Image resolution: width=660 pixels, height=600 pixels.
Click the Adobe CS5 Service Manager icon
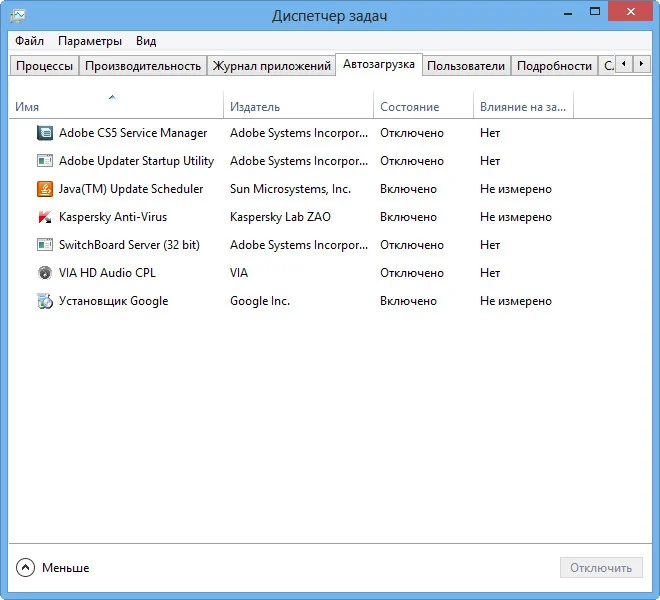pos(45,133)
